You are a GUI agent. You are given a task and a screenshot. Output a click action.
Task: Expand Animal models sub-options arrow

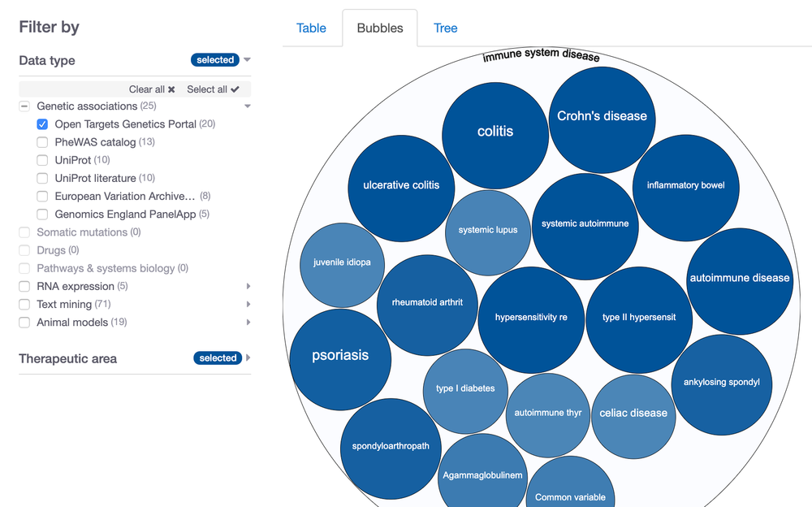click(x=248, y=323)
